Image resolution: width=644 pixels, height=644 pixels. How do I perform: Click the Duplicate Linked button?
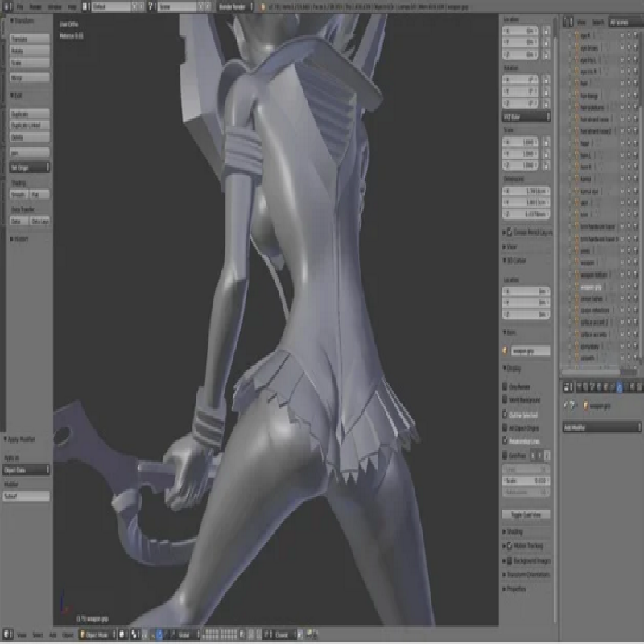pyautogui.click(x=30, y=126)
